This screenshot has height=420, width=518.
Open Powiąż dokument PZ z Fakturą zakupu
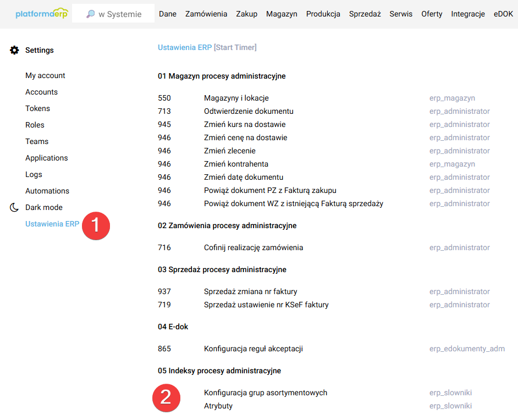(x=270, y=191)
